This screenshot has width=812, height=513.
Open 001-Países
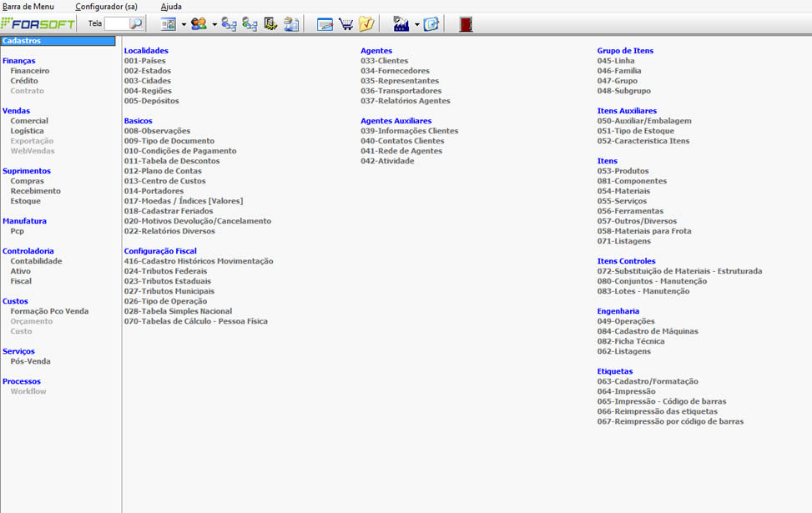point(145,61)
